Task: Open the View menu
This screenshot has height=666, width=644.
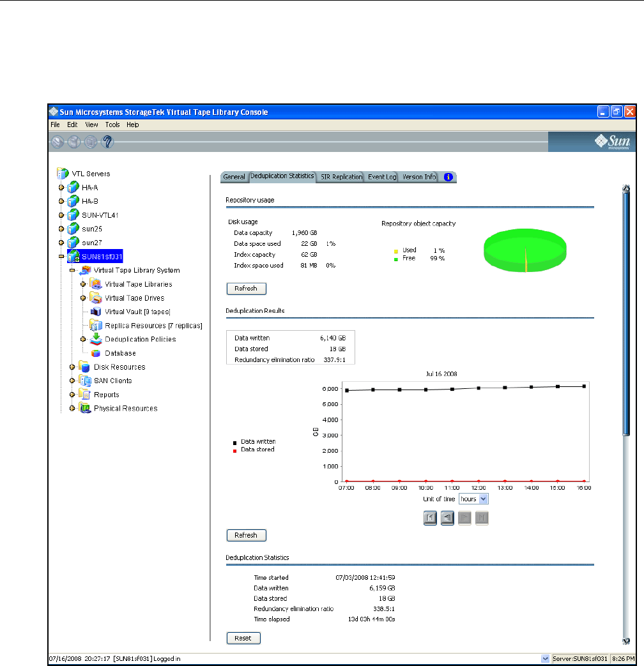Action: coord(91,125)
